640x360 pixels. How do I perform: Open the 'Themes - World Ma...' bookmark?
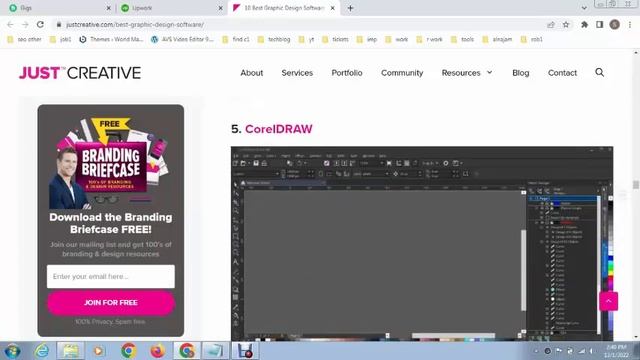point(111,39)
